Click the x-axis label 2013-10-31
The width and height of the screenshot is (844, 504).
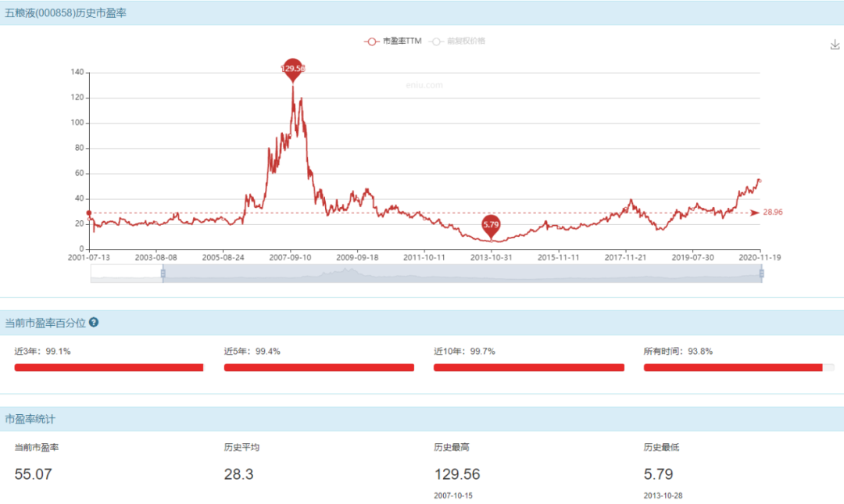pyautogui.click(x=492, y=257)
